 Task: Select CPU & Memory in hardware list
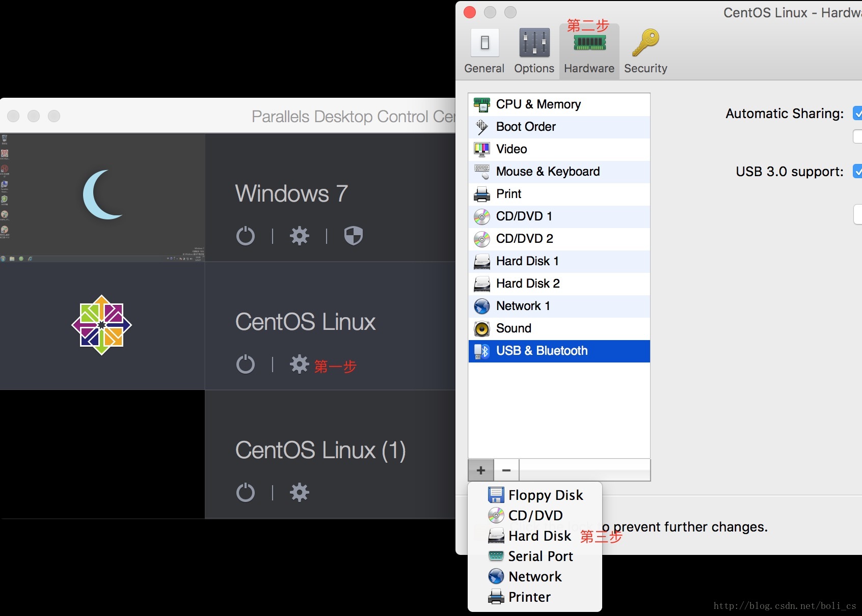point(559,104)
